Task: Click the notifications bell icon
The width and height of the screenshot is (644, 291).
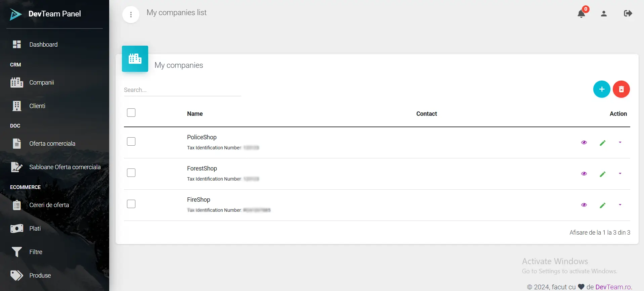Action: [581, 14]
